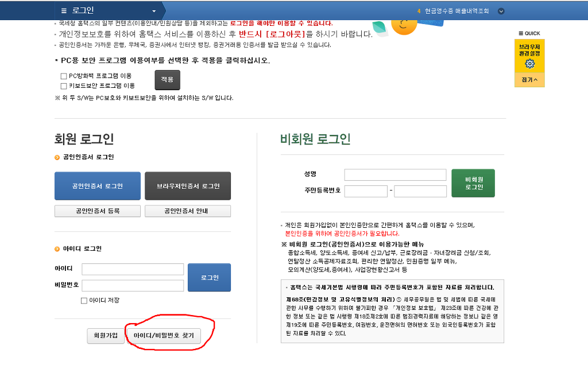
Task: Click the blue 로그인 button
Action: (x=209, y=277)
